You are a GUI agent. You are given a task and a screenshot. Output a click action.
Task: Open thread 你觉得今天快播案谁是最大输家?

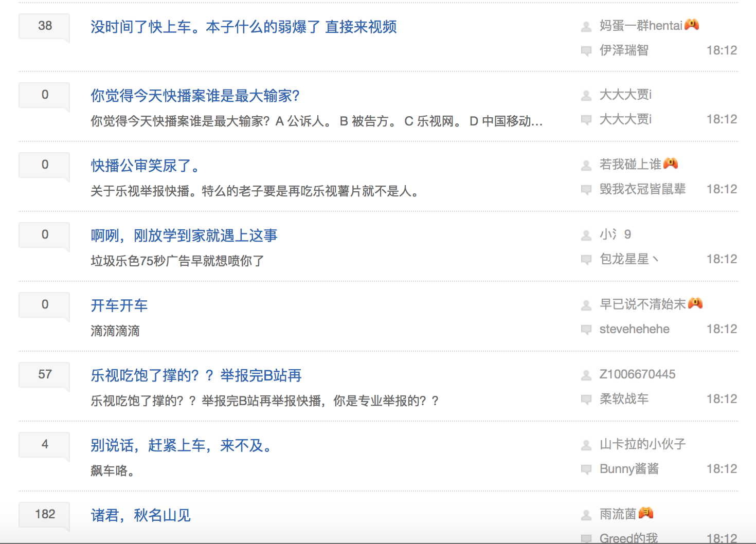point(195,96)
